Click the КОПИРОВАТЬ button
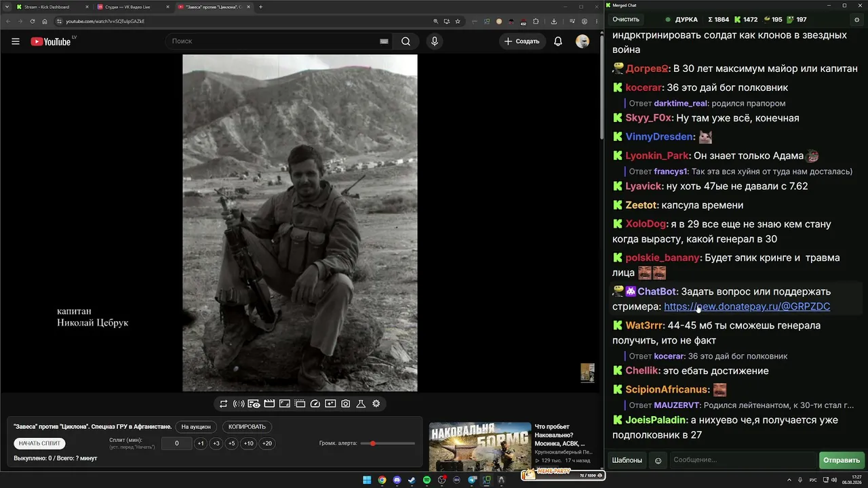The width and height of the screenshot is (868, 488). pyautogui.click(x=248, y=427)
